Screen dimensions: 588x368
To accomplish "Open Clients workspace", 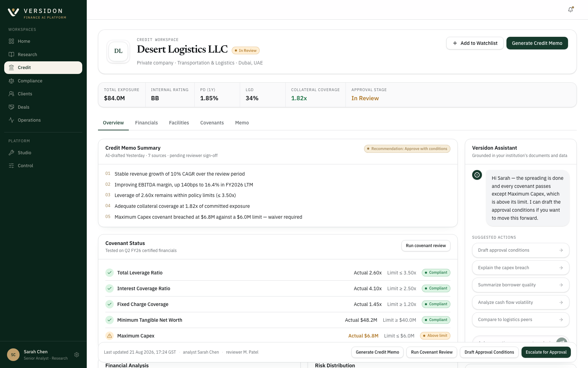I will pyautogui.click(x=43, y=94).
